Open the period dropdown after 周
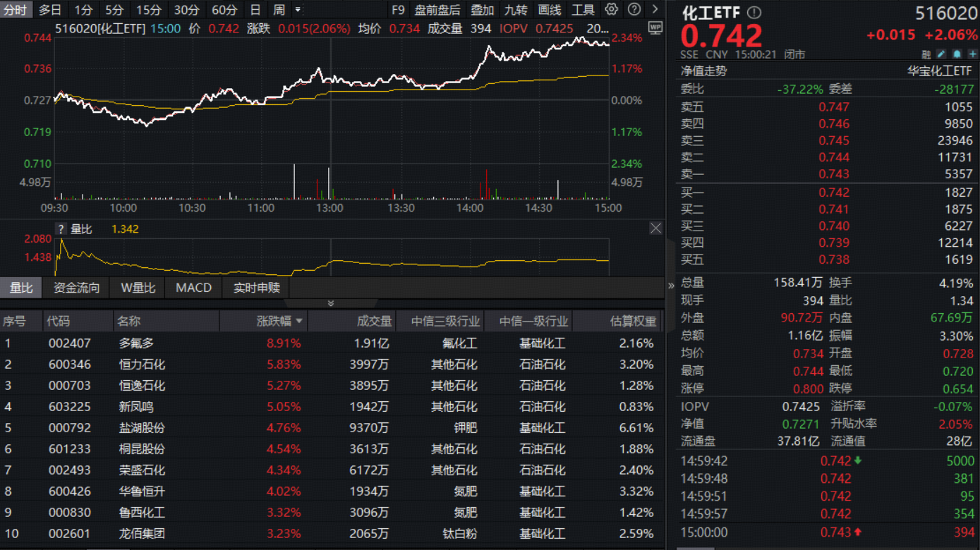The height and width of the screenshot is (550, 980). click(298, 10)
